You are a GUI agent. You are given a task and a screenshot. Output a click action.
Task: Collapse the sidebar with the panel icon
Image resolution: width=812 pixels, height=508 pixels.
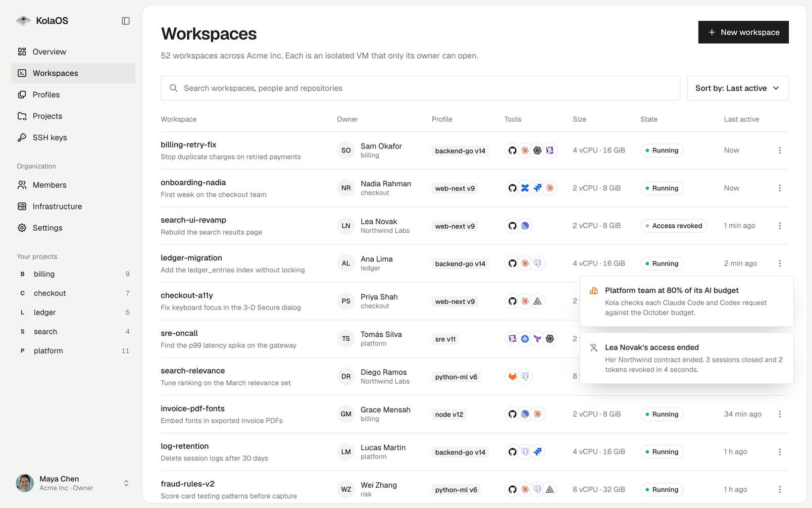pyautogui.click(x=126, y=21)
